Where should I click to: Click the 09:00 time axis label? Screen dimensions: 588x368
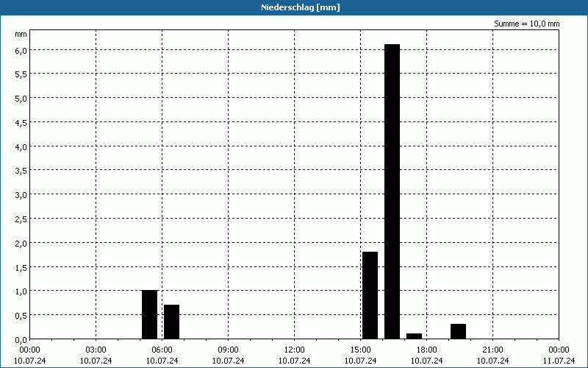tap(228, 350)
